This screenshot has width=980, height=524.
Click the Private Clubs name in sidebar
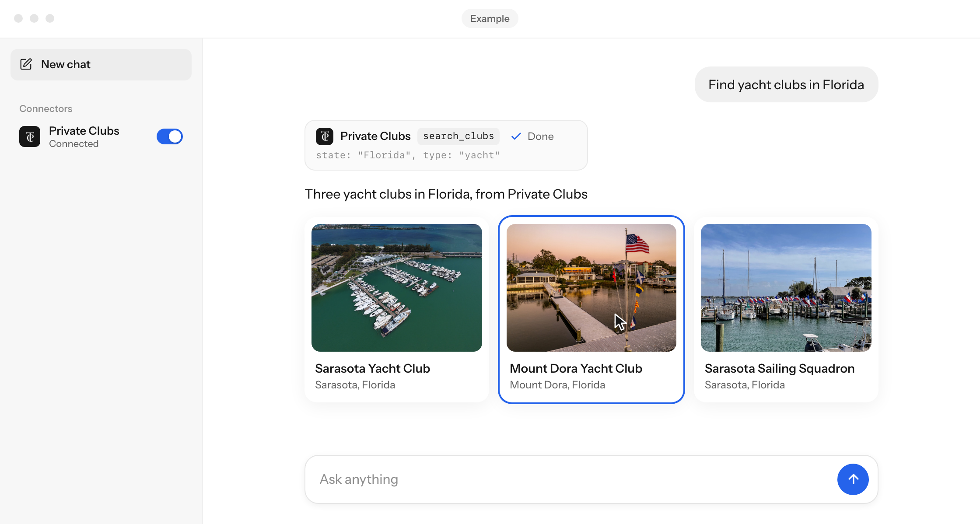[x=84, y=131]
